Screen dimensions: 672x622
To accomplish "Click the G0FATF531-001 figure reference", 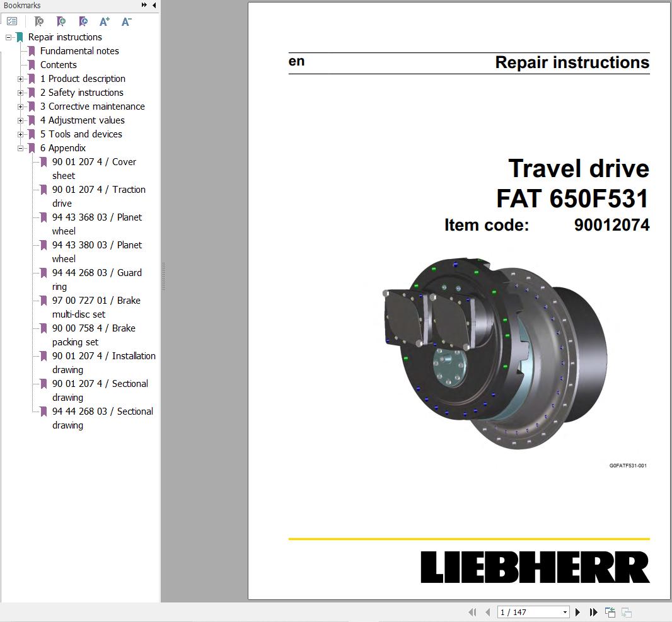I will pos(628,466).
